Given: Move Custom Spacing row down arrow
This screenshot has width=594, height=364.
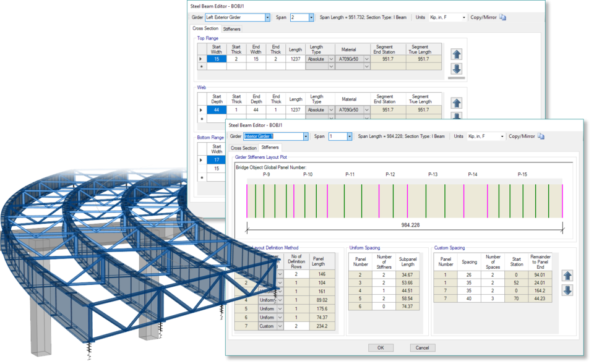Looking at the screenshot, I should (567, 290).
